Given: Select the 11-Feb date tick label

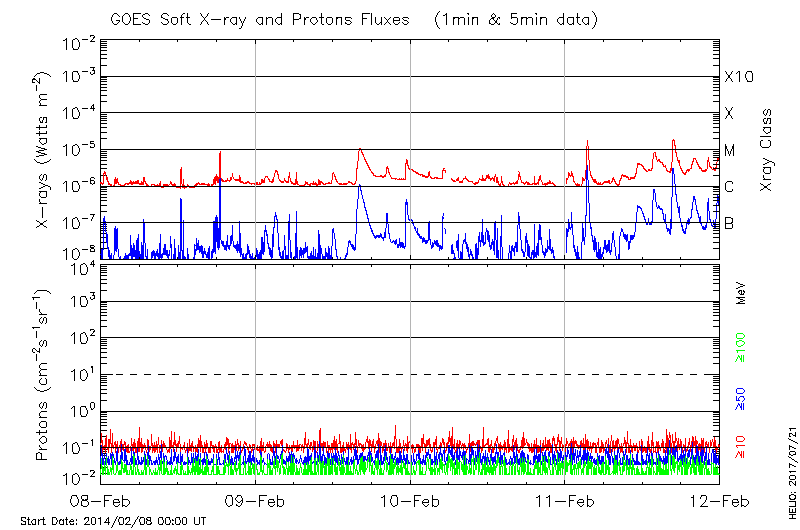Looking at the screenshot, I should point(565,500).
